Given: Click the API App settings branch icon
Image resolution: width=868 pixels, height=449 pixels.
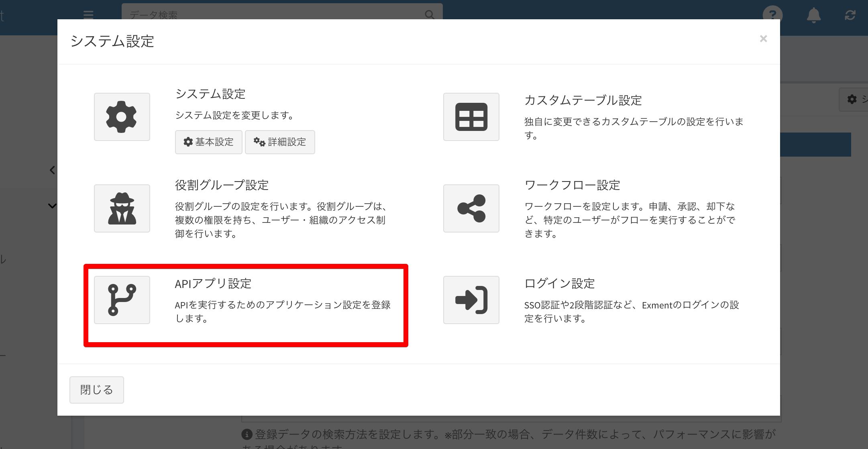Looking at the screenshot, I should (122, 300).
